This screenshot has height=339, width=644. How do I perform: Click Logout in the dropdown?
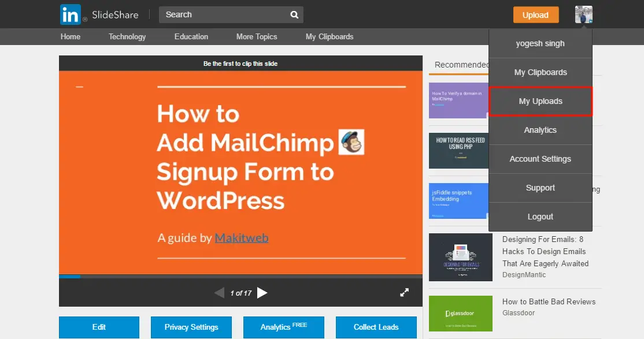[x=540, y=217]
